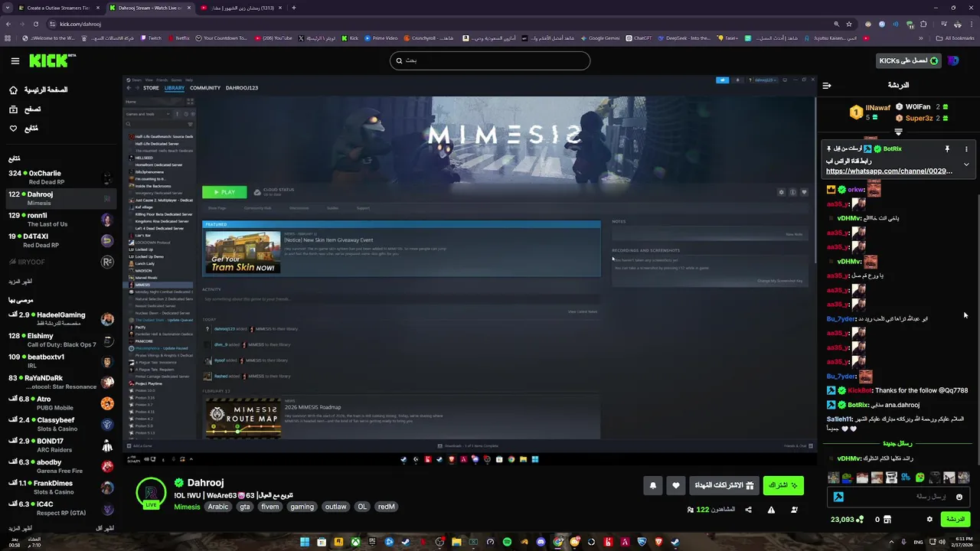Select the outlaw tag

click(335, 507)
